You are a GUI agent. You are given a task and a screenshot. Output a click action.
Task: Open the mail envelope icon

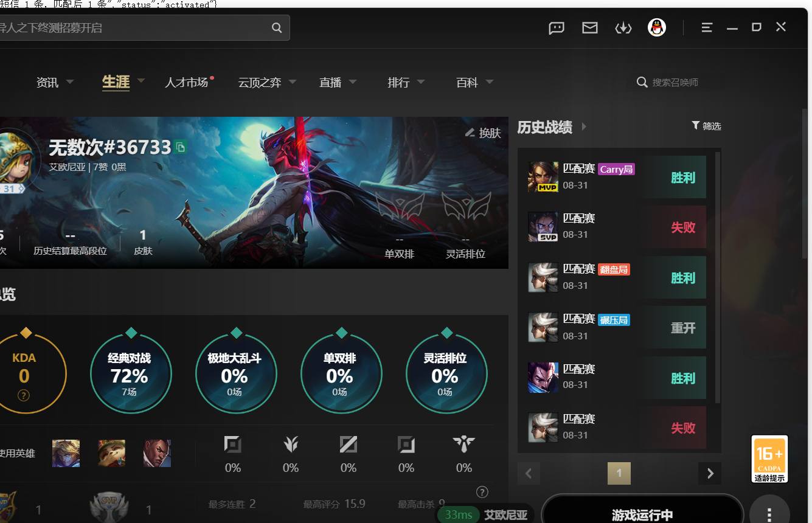pyautogui.click(x=590, y=27)
